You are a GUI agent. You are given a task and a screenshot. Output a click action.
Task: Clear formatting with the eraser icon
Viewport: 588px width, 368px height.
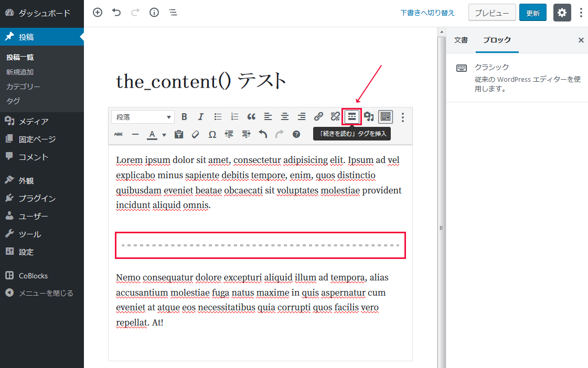(x=195, y=134)
